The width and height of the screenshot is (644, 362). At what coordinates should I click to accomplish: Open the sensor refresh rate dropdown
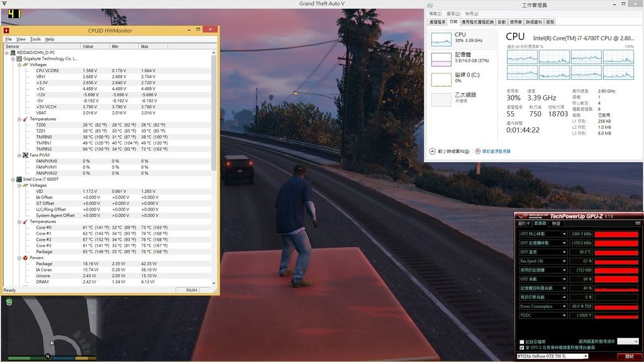628,341
